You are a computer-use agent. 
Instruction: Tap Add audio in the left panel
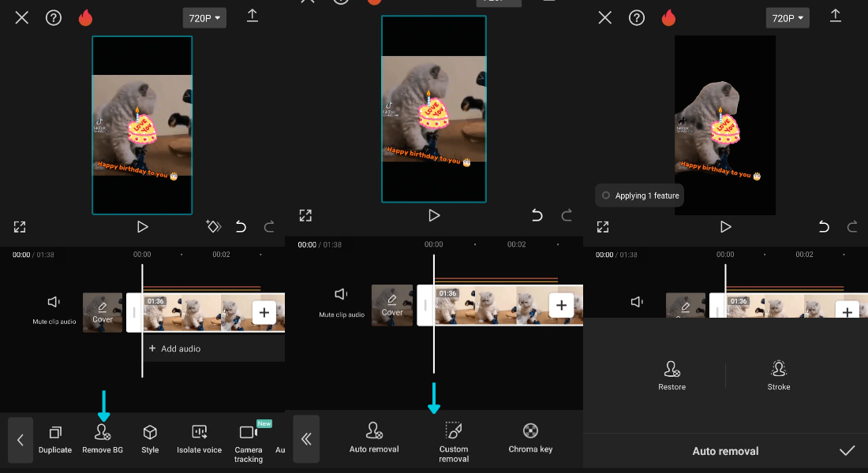click(x=175, y=348)
